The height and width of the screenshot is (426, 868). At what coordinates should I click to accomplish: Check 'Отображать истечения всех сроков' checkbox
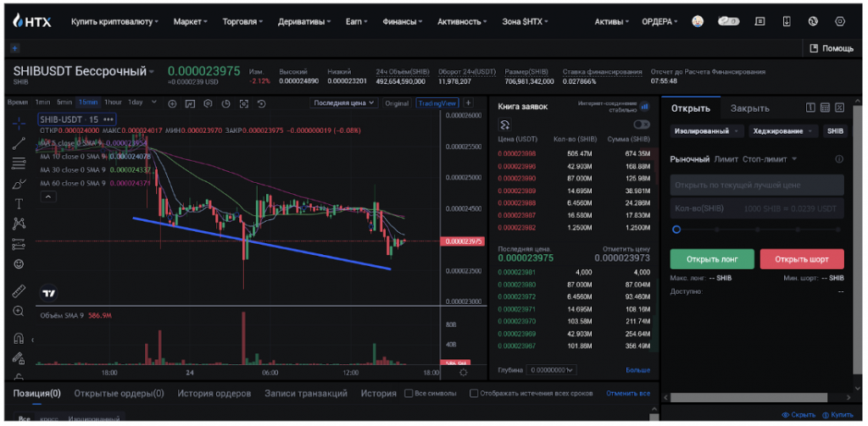coord(474,393)
